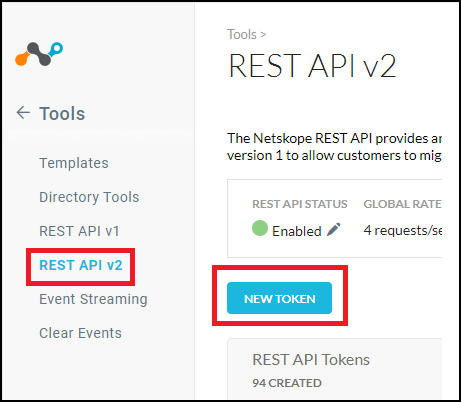Screen dimensions: 461x402
Task: Click the REST API Tokens panel header
Action: point(311,360)
